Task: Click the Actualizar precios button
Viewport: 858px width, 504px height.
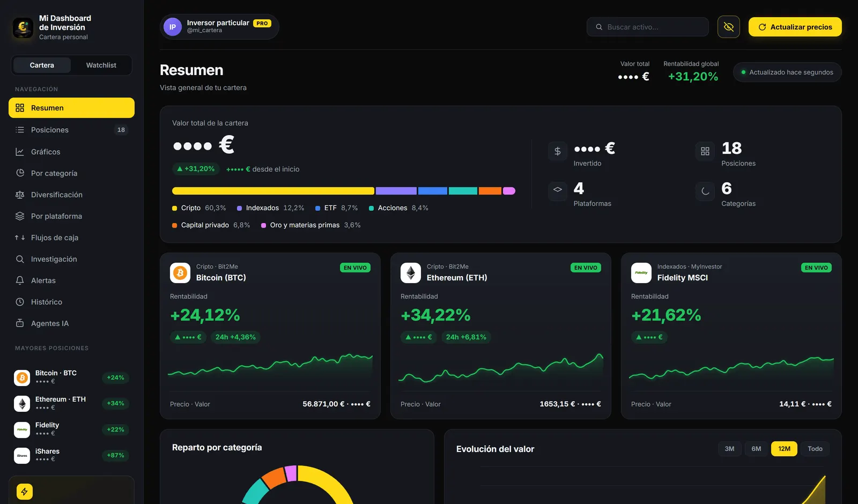Action: point(795,27)
